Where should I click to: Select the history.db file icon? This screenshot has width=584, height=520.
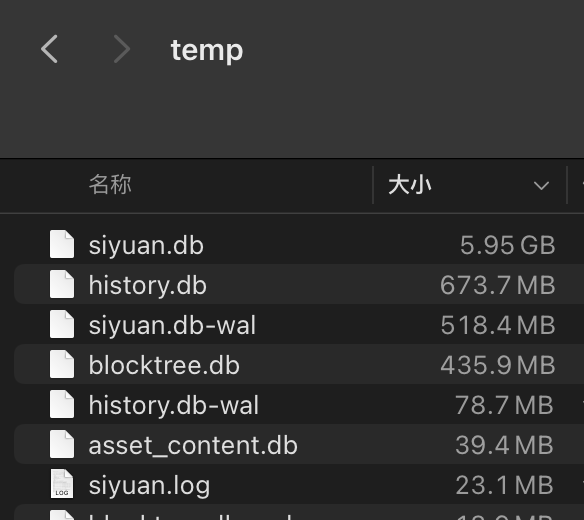(62, 284)
